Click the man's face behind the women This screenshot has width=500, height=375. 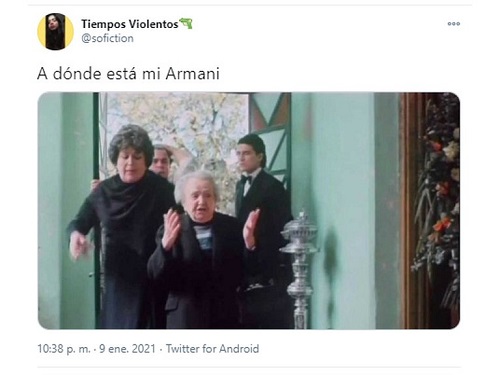(162, 162)
